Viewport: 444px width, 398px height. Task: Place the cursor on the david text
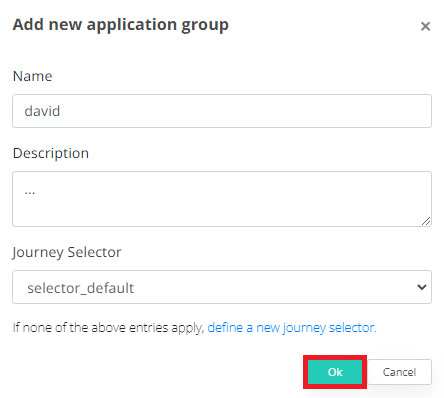(x=42, y=111)
